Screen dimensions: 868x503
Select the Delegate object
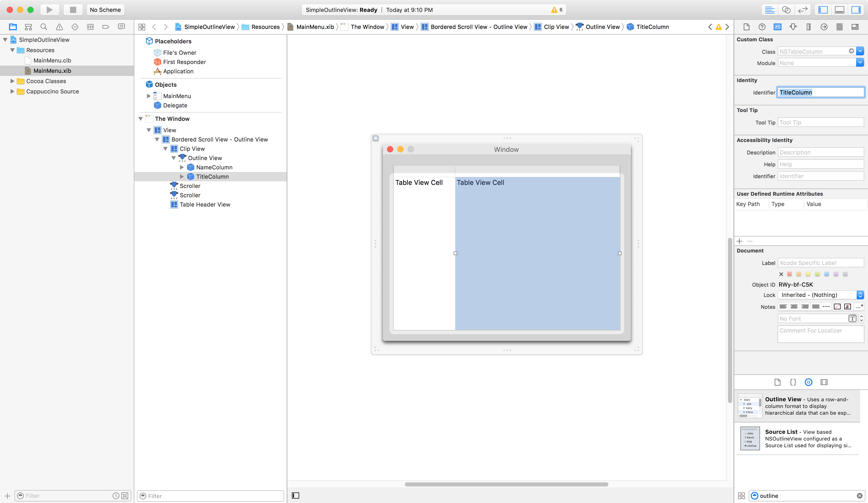(x=175, y=105)
